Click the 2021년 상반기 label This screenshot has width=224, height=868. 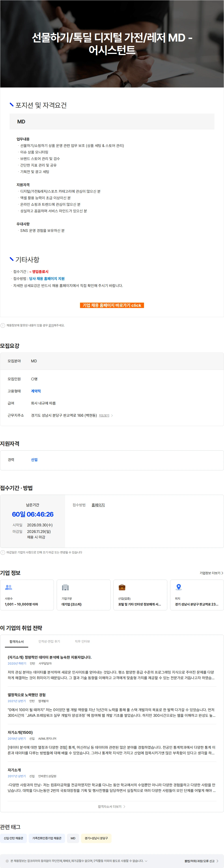[x=17, y=701]
